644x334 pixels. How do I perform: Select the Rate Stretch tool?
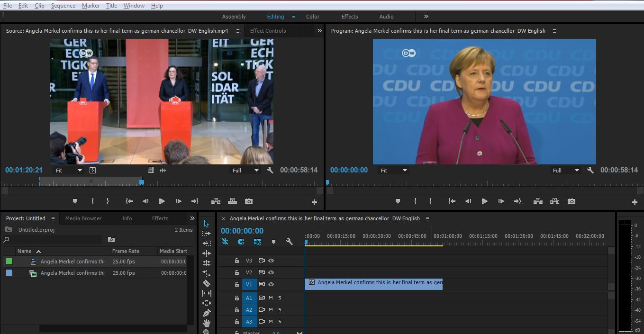[206, 273]
